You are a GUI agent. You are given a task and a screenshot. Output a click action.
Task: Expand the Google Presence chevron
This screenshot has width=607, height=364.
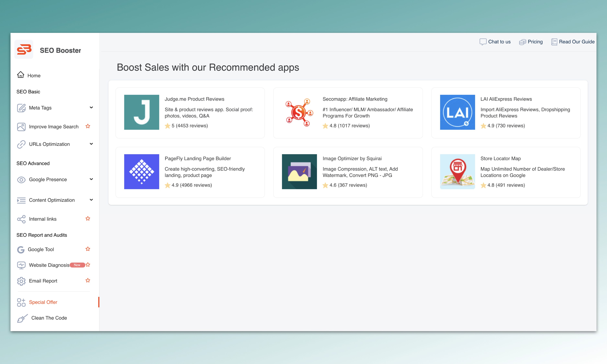click(91, 179)
